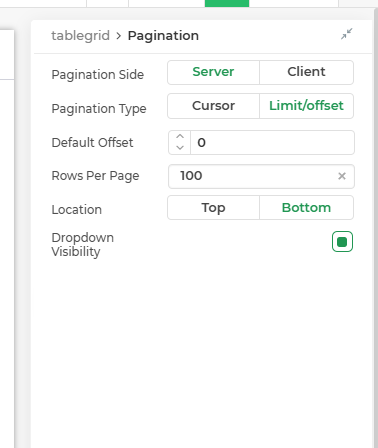Click the Rows Per Page label
Screen dimensions: 378x448
[x=95, y=176]
